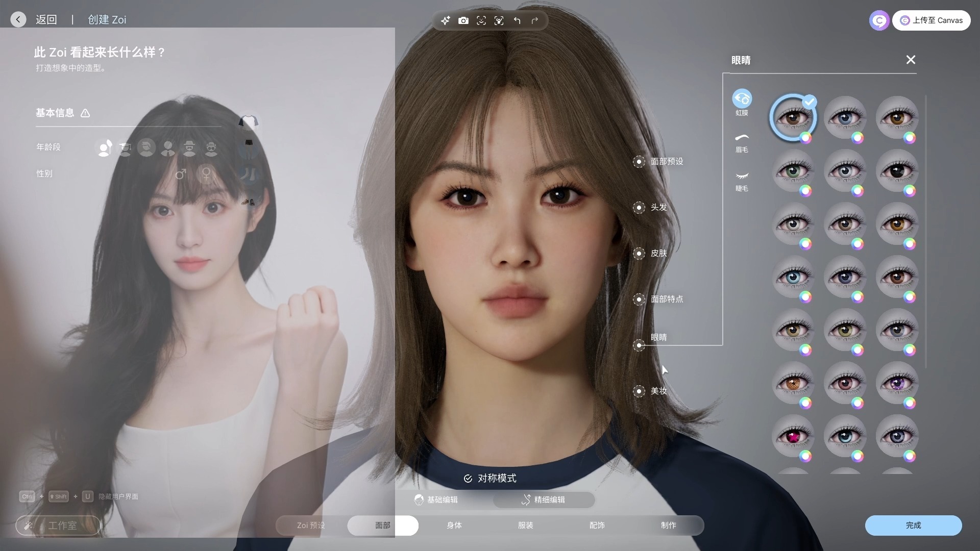The width and height of the screenshot is (980, 551).
Task: Switch to detailed editing (精细编辑) mode
Action: point(544,499)
